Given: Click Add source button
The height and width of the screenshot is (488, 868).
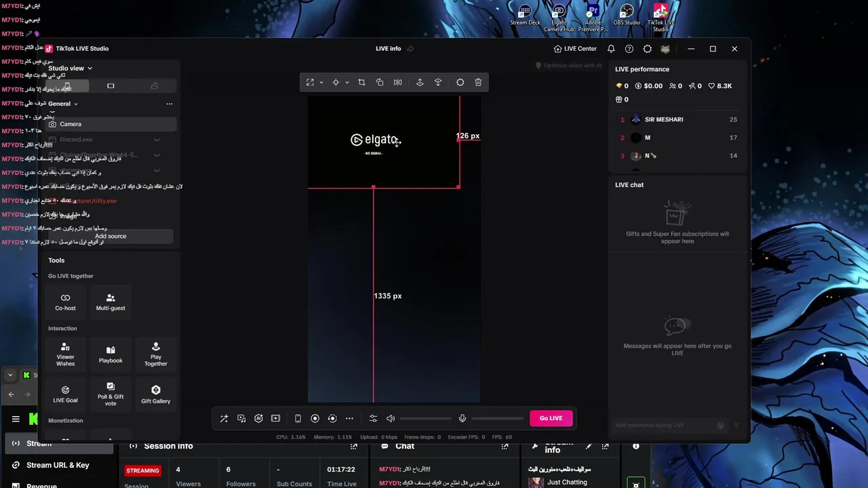Looking at the screenshot, I should coord(111,236).
